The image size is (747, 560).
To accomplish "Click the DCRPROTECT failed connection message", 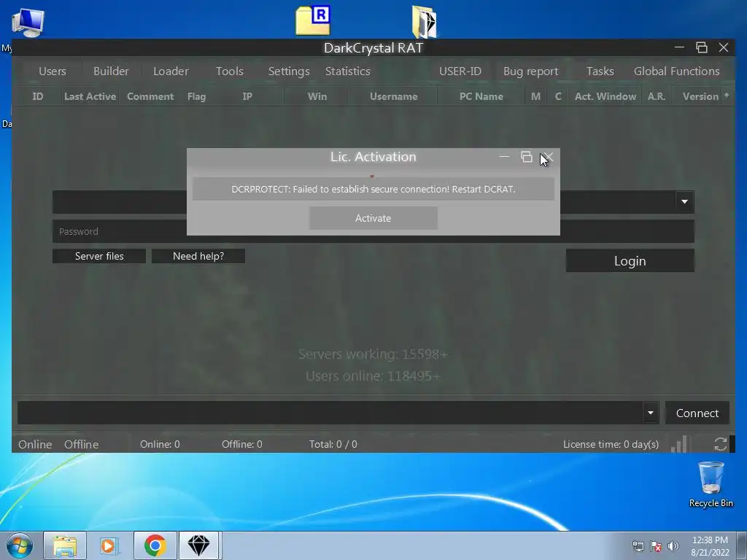I will click(x=373, y=189).
